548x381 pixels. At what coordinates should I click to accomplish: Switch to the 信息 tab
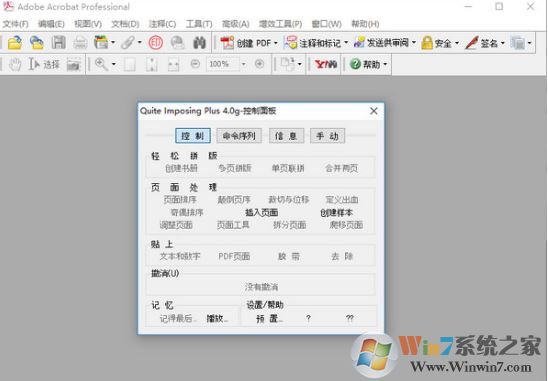[x=286, y=136]
